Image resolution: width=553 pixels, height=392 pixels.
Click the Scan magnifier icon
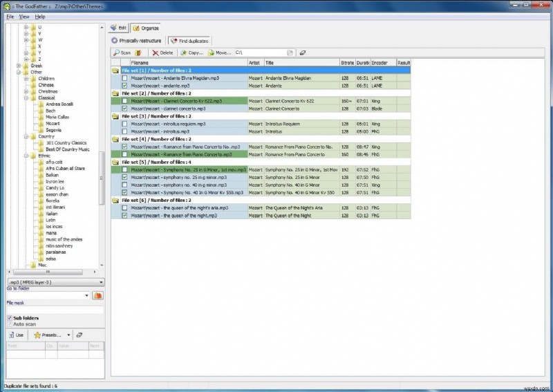point(116,53)
